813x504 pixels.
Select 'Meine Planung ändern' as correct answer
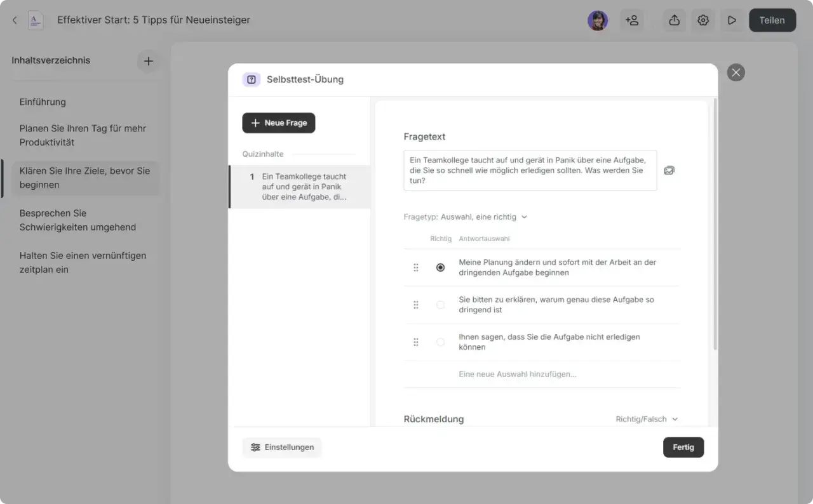tap(440, 268)
